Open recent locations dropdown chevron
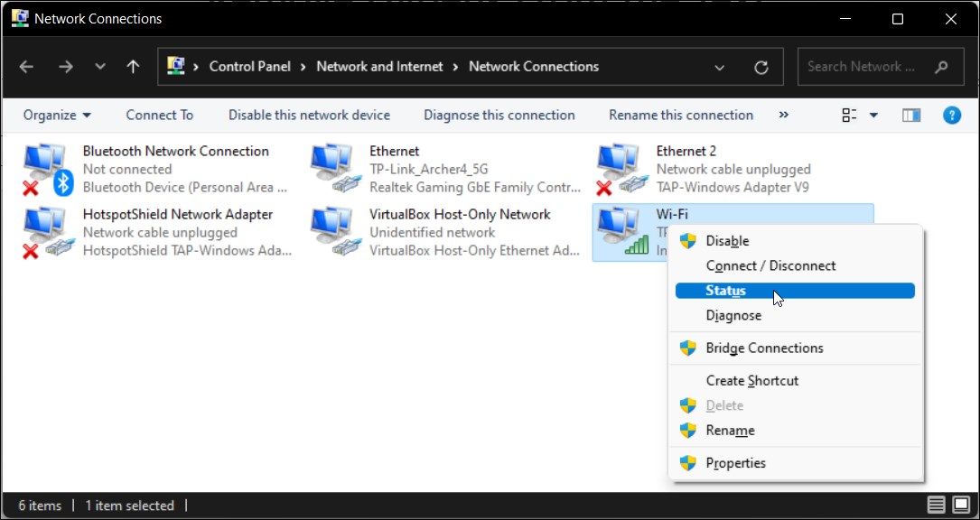This screenshot has height=520, width=980. pyautogui.click(x=100, y=67)
